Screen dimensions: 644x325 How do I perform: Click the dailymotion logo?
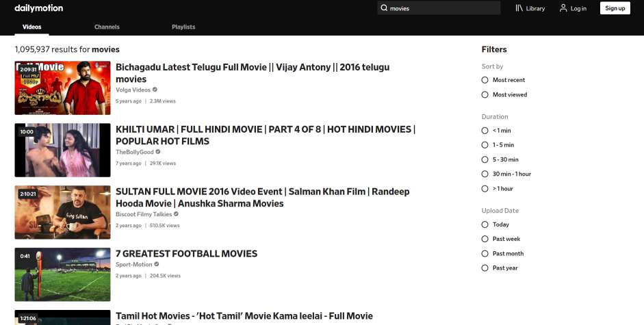[38, 8]
